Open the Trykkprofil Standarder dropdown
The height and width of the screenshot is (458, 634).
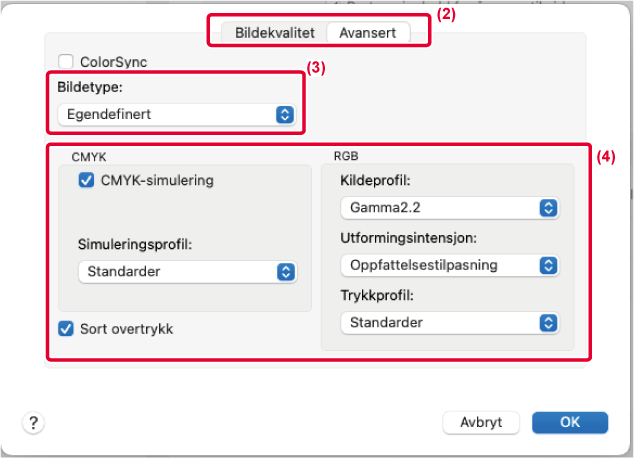[x=450, y=323]
